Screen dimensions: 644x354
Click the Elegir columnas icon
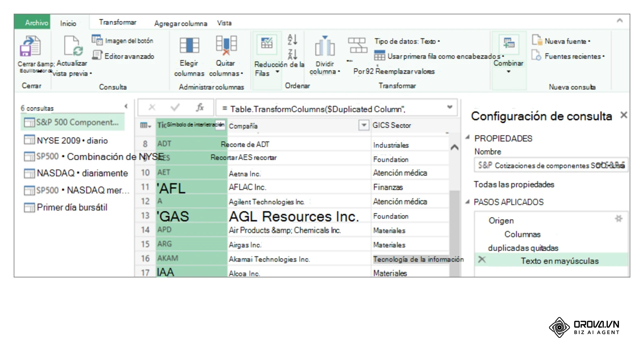189,45
